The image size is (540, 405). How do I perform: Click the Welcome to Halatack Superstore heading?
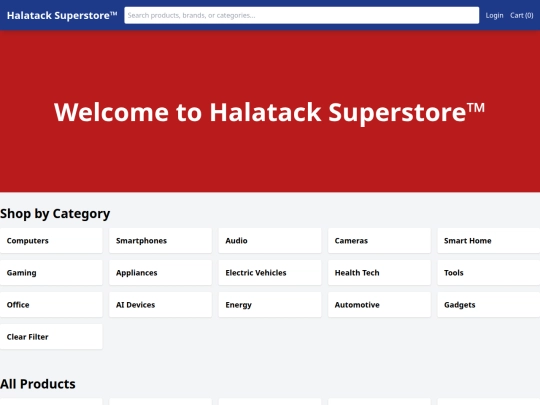[x=269, y=112]
